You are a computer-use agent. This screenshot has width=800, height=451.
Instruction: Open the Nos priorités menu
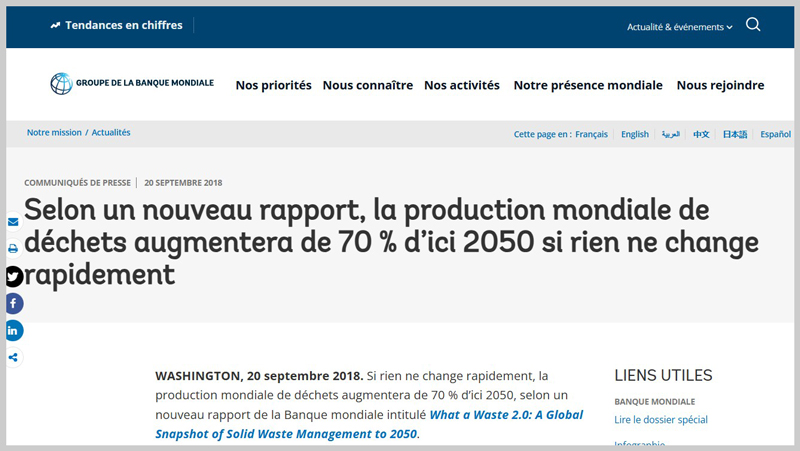[x=273, y=86]
